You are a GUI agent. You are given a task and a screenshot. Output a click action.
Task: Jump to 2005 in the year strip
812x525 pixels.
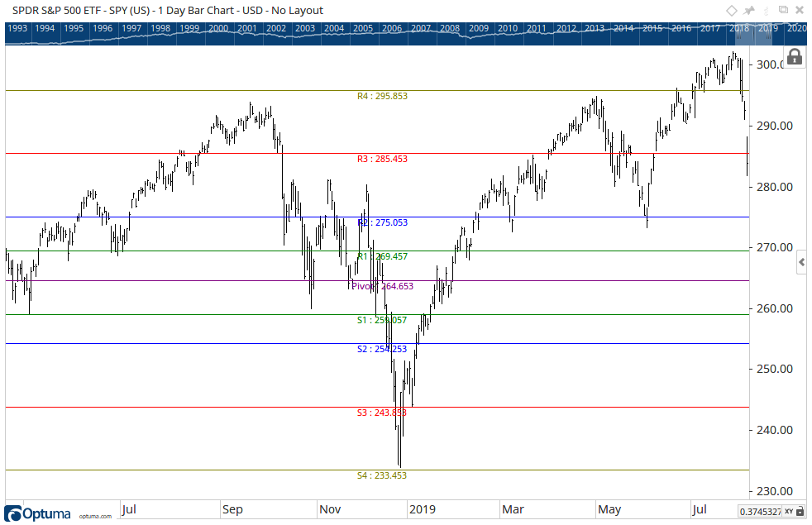(363, 28)
